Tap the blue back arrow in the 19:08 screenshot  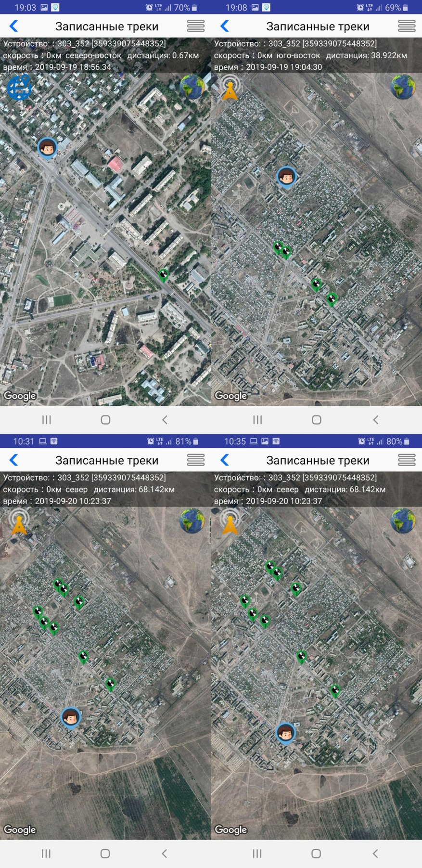[x=225, y=26]
